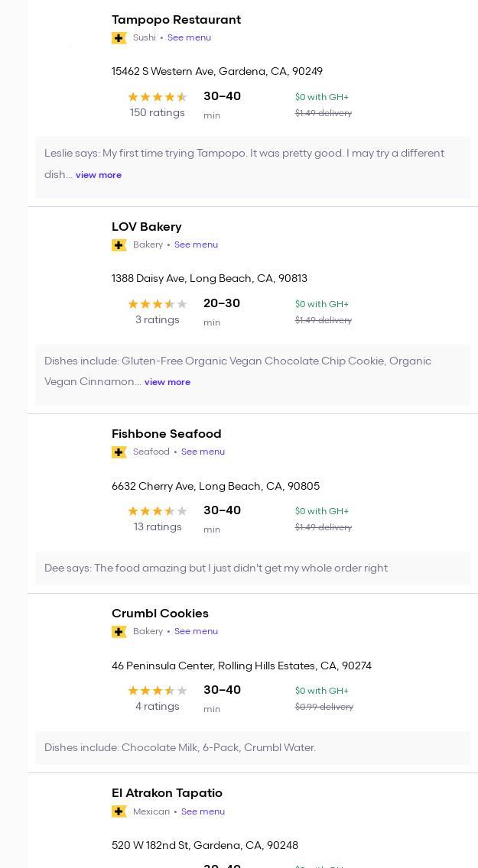
Task: Open See menu for Tampopo Restaurant
Action: point(189,37)
